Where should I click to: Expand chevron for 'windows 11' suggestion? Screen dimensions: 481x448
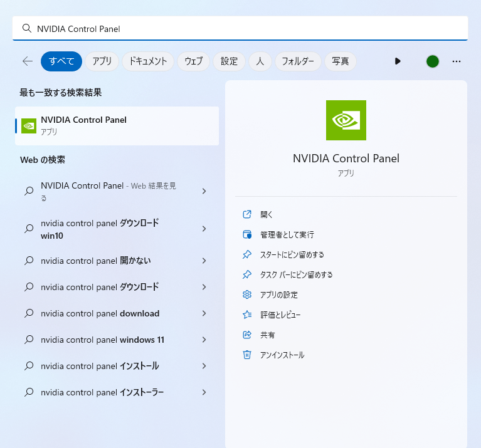coord(204,340)
